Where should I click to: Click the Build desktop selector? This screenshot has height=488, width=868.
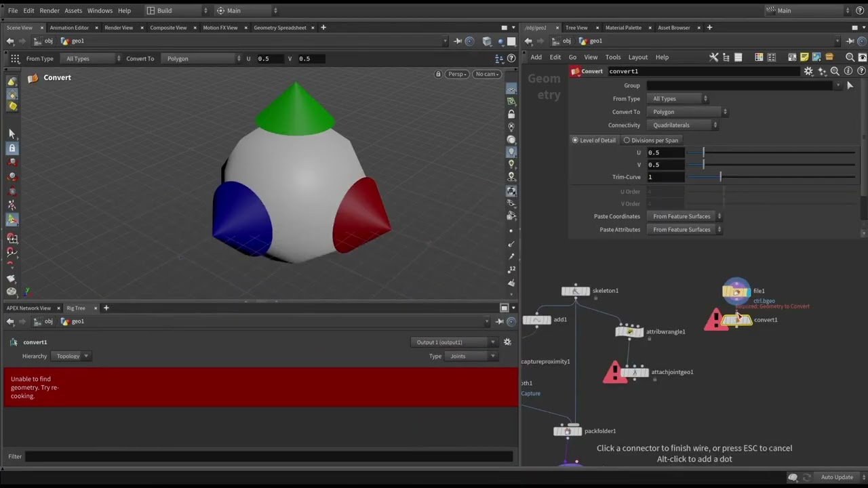coord(178,11)
